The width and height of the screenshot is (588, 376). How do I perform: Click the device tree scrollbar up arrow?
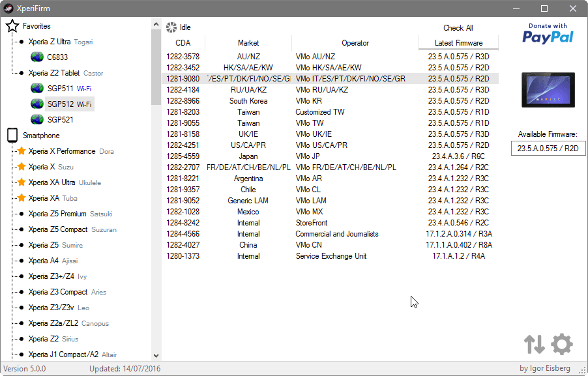click(x=156, y=24)
